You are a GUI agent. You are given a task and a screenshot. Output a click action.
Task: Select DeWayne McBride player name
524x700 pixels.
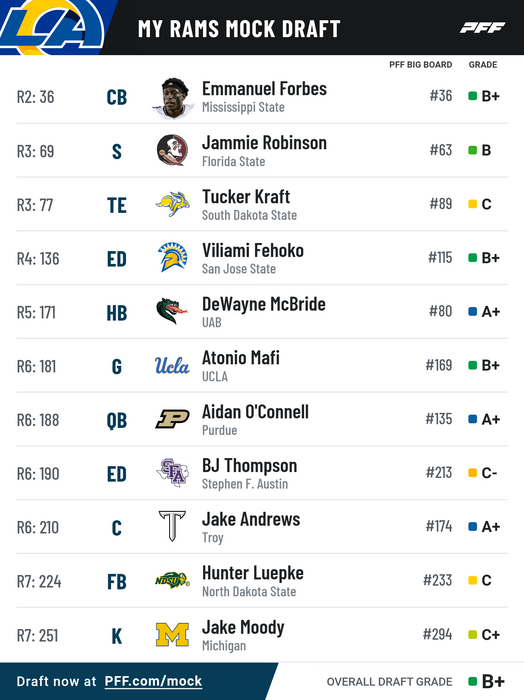pos(264,304)
